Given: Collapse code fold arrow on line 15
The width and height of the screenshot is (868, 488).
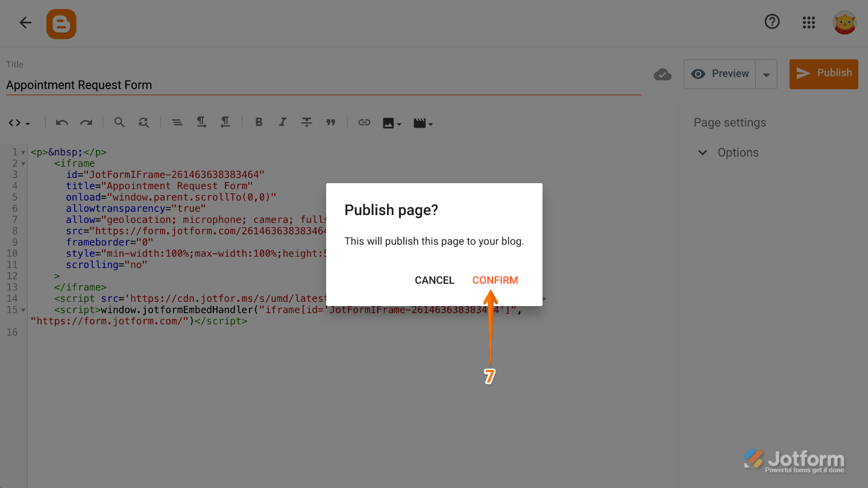Looking at the screenshot, I should tap(23, 310).
